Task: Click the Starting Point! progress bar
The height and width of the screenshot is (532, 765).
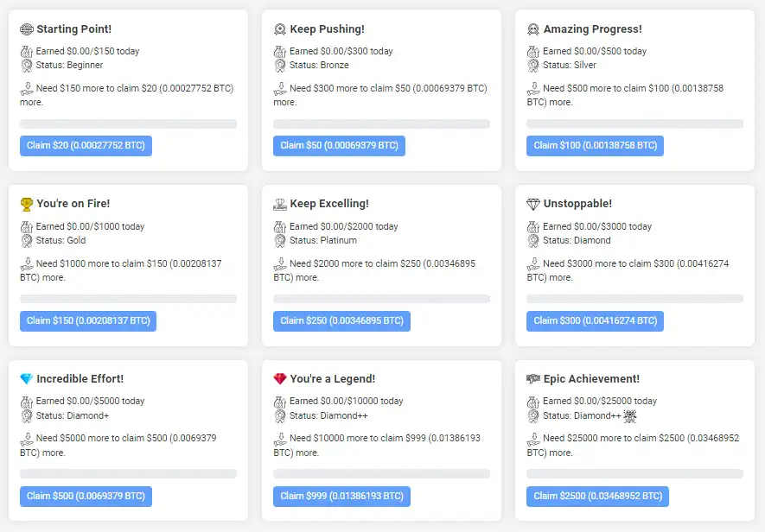Action: pos(128,124)
